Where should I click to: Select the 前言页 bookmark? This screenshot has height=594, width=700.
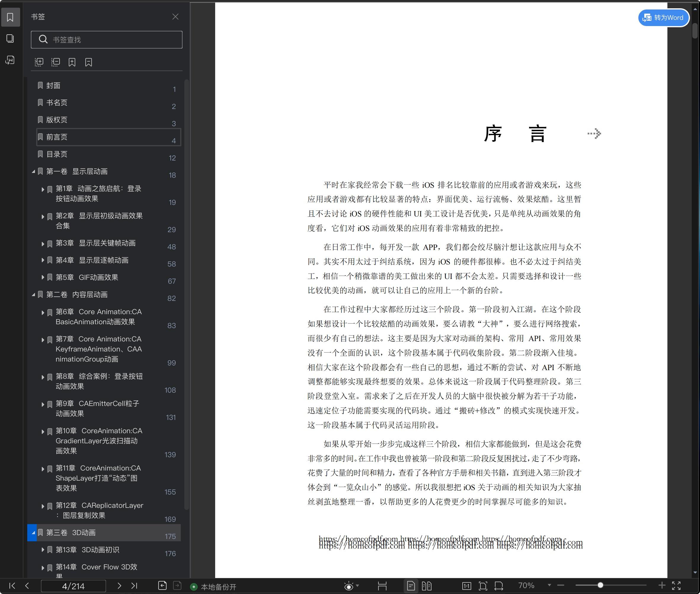(x=108, y=137)
